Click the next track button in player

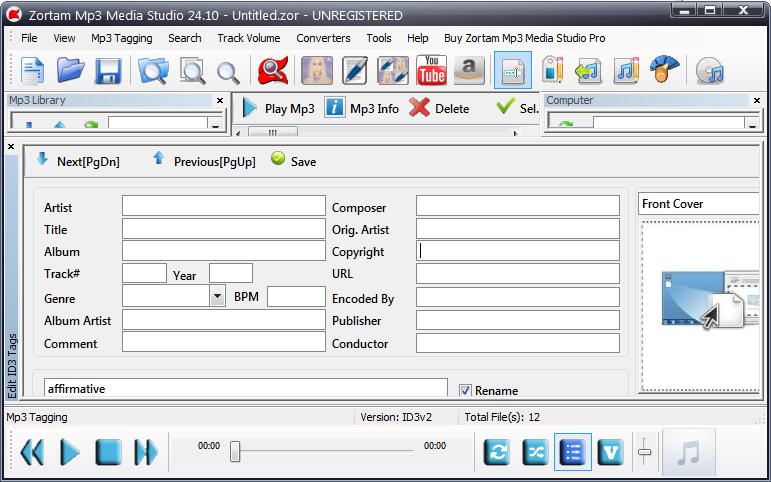click(146, 452)
